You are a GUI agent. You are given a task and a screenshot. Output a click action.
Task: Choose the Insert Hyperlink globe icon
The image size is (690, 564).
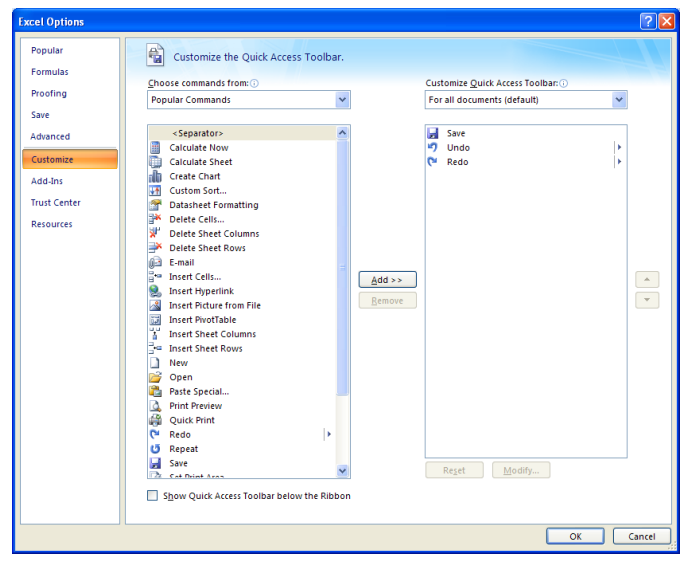tap(155, 291)
